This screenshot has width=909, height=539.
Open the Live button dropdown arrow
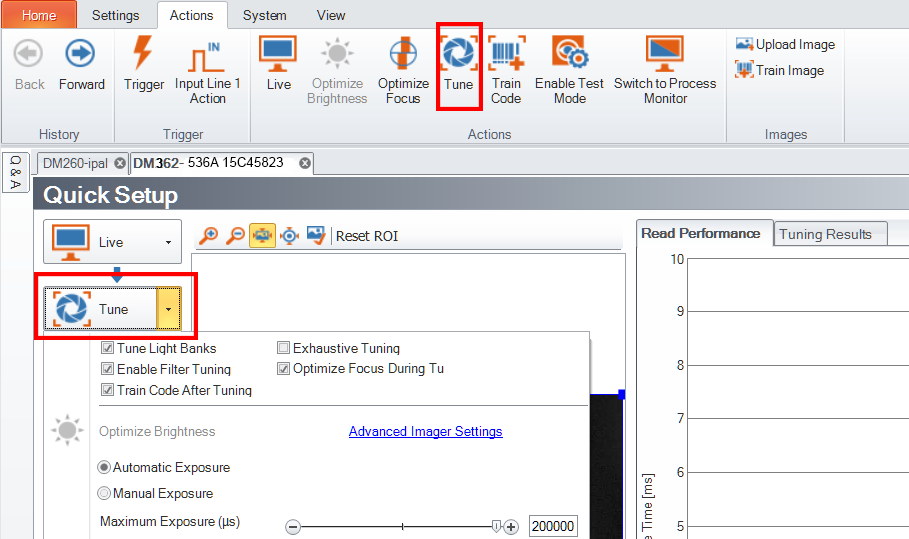(168, 242)
